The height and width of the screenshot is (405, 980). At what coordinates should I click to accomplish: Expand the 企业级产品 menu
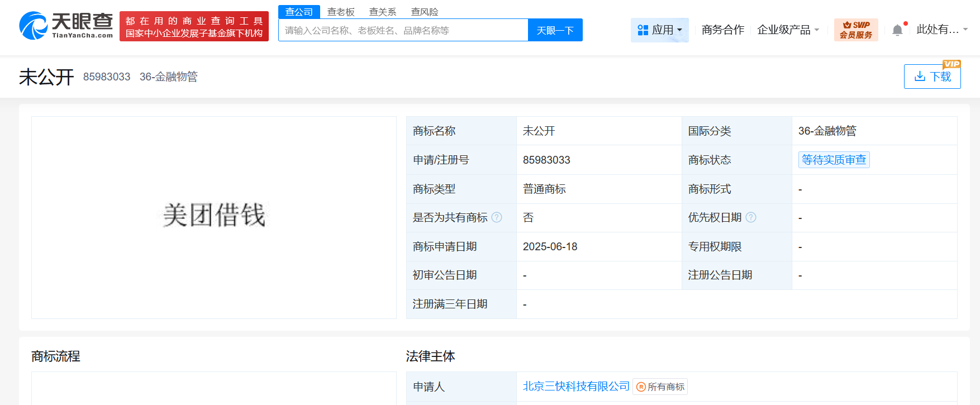coord(788,30)
